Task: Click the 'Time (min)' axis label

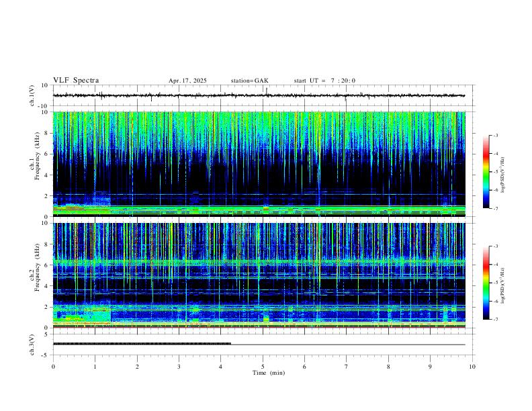Action: pos(269,373)
